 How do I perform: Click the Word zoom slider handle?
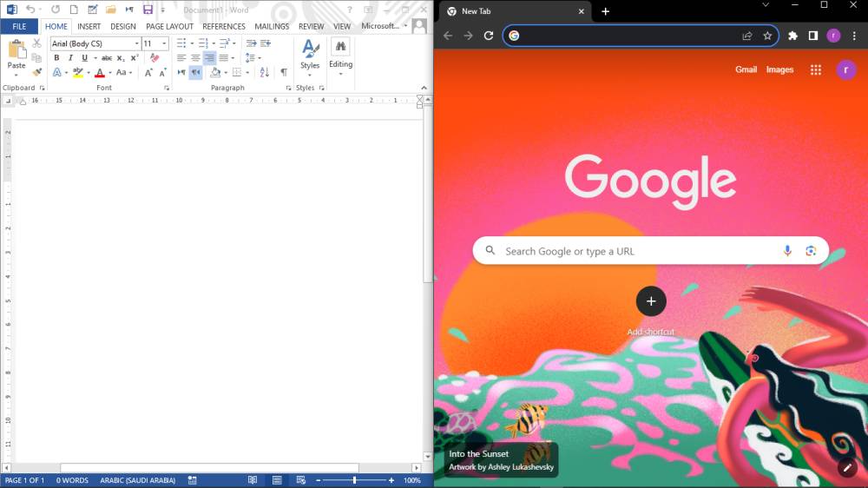[354, 480]
